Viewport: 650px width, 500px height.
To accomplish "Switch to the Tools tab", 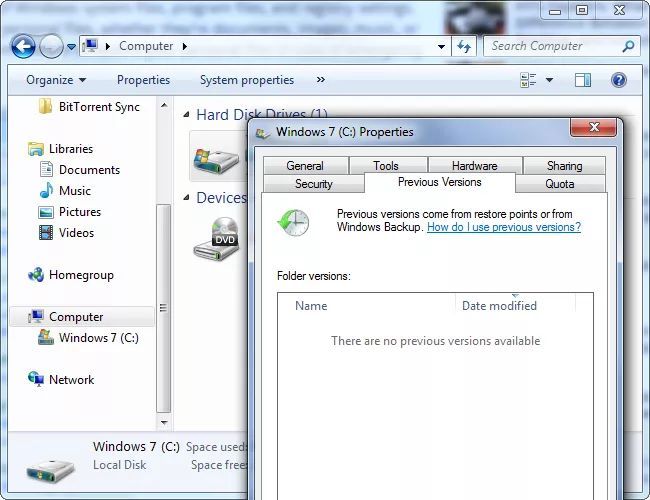I will (386, 166).
